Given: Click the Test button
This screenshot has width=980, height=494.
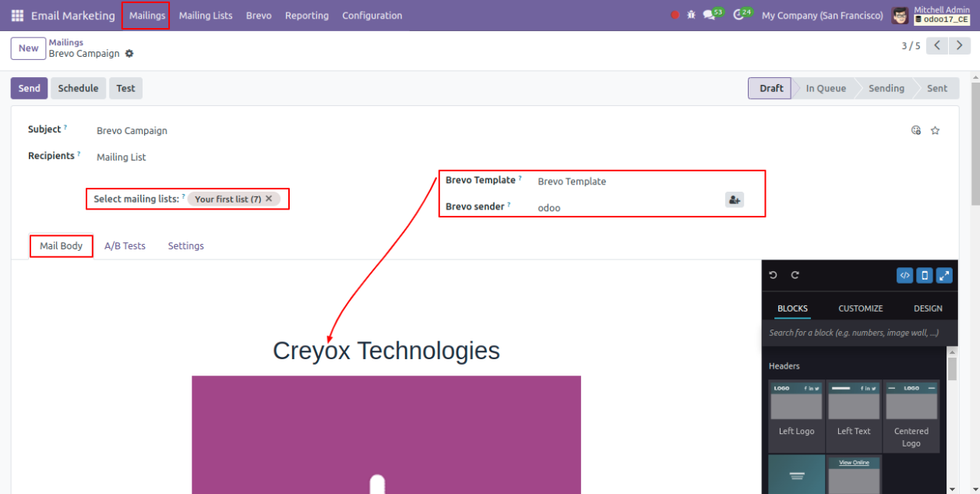Looking at the screenshot, I should [x=125, y=88].
